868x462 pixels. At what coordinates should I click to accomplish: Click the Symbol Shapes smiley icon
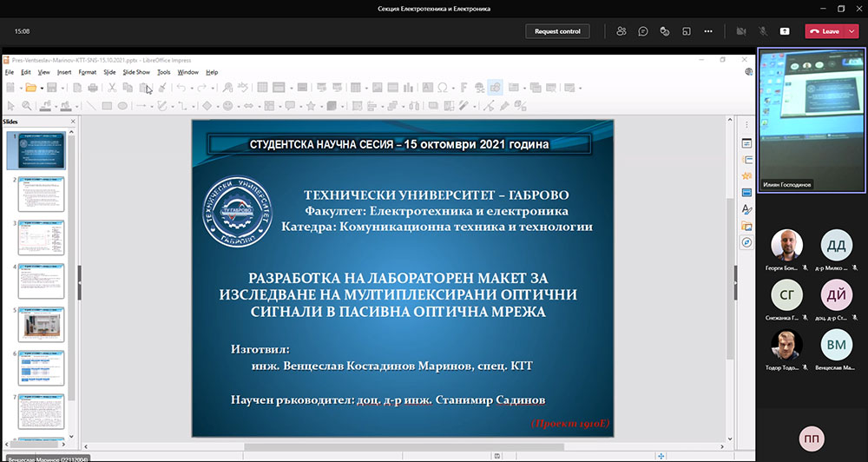pyautogui.click(x=227, y=105)
